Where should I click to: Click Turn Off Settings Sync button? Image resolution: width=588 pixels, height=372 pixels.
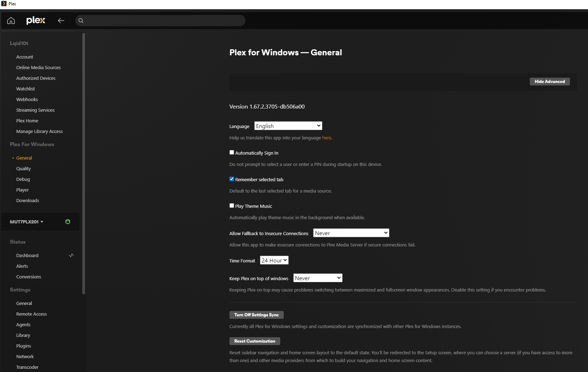click(256, 315)
